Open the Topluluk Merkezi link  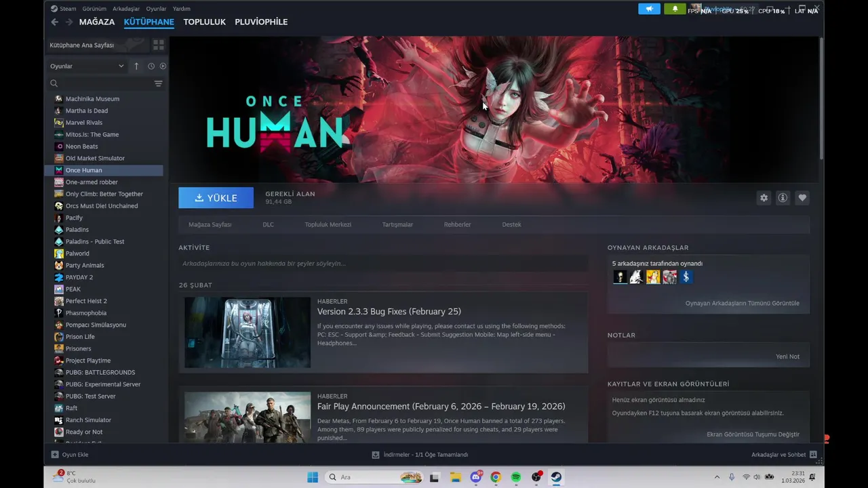(x=328, y=224)
